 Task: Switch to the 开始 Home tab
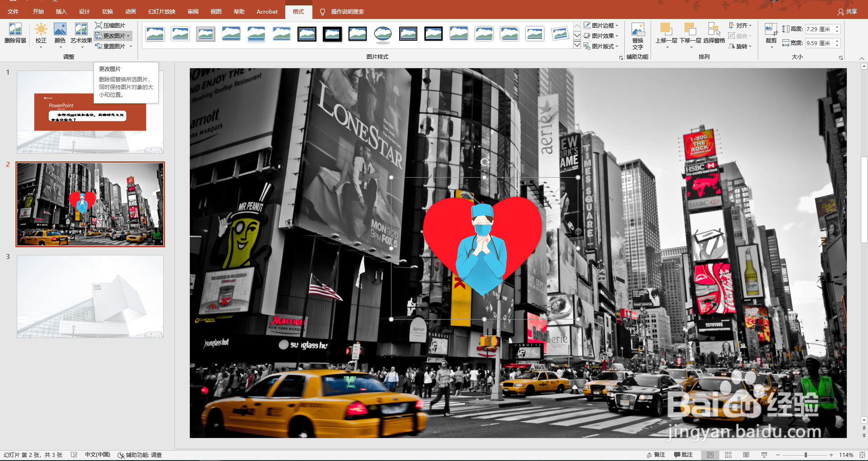coord(38,11)
